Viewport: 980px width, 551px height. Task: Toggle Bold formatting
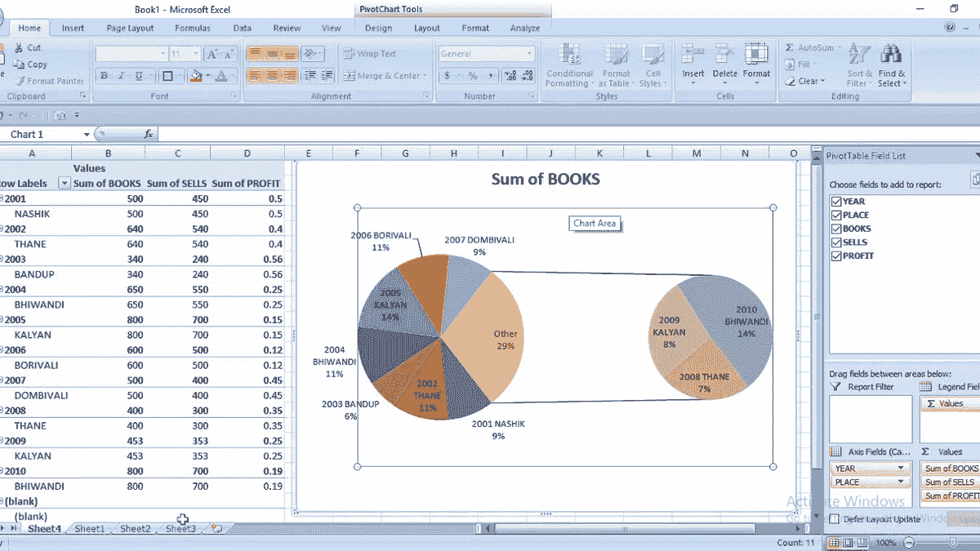[105, 76]
